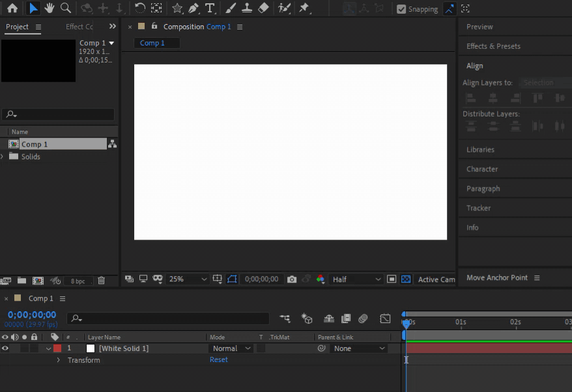Screen dimensions: 572x392
Task: Click the 8 bpc color depth button
Action: (x=78, y=281)
